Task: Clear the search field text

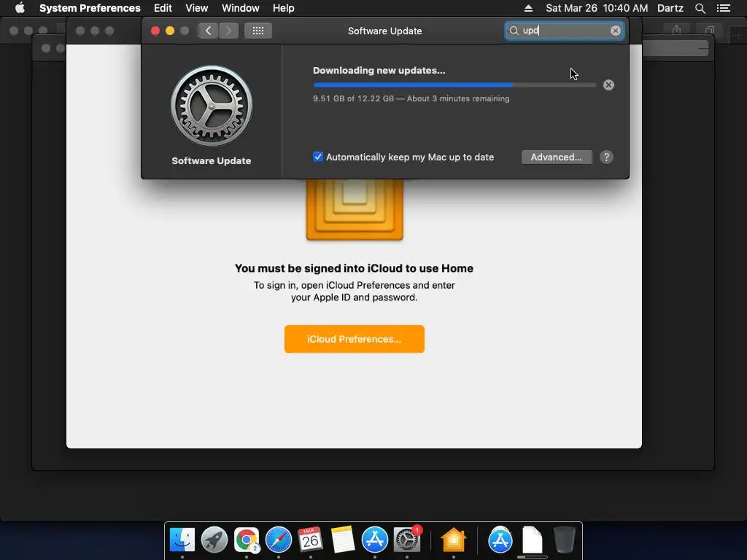Action: pos(616,31)
